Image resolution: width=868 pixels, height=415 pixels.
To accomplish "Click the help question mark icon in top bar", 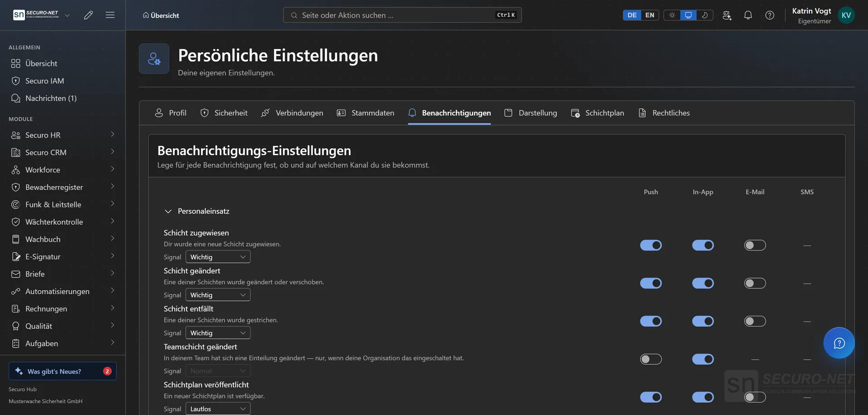I will pos(770,15).
